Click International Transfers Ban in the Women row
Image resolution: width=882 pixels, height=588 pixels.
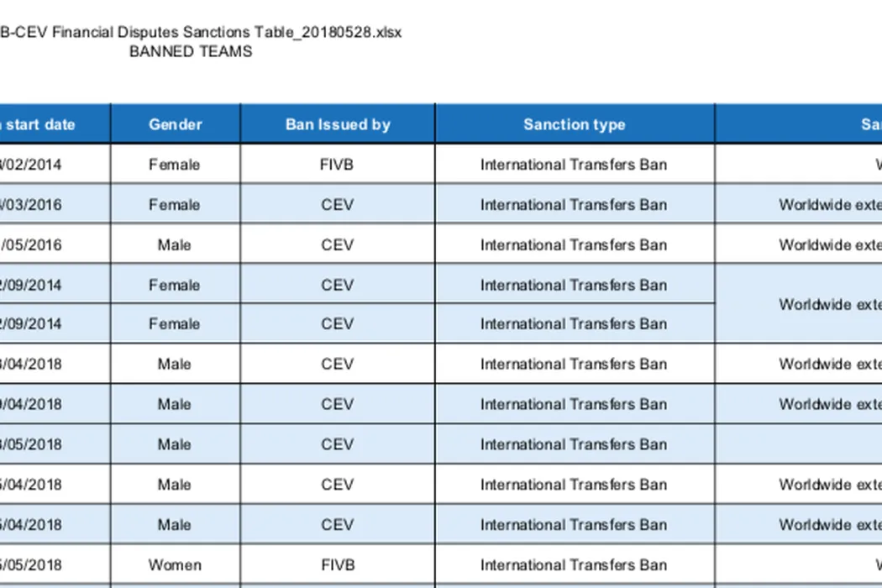tap(574, 564)
